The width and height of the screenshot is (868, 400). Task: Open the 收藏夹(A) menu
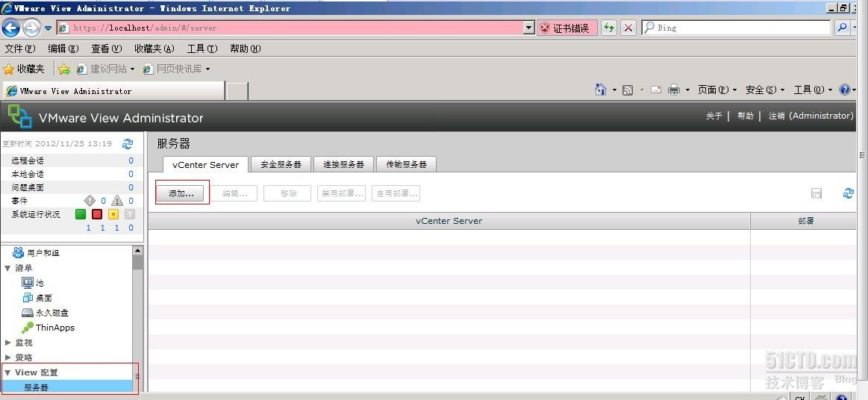click(x=154, y=49)
